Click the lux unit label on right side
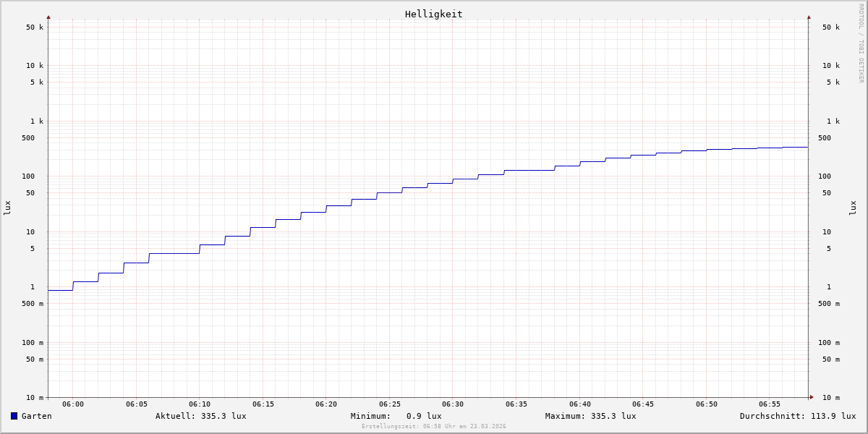The image size is (868, 434). [853, 208]
